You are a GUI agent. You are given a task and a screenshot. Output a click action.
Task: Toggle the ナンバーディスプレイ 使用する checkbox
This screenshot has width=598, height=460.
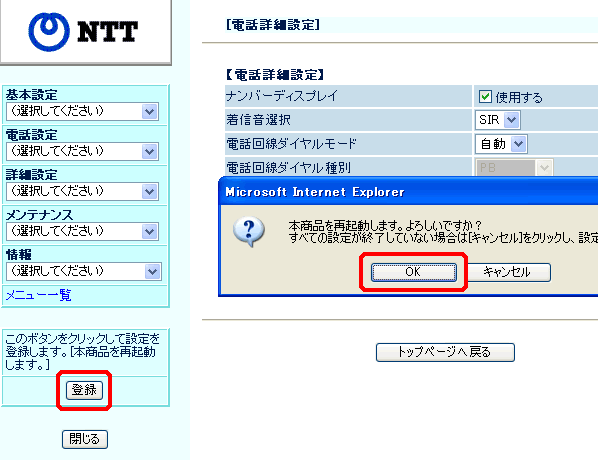coord(485,97)
